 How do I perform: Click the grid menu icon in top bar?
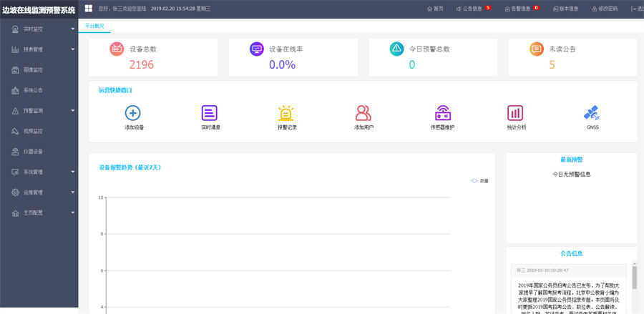89,9
